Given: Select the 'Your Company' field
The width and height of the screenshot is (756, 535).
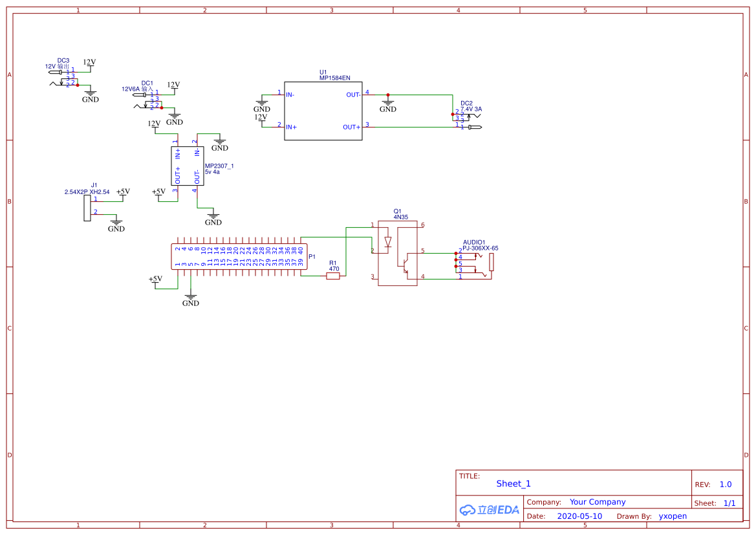Looking at the screenshot, I should pyautogui.click(x=598, y=502).
